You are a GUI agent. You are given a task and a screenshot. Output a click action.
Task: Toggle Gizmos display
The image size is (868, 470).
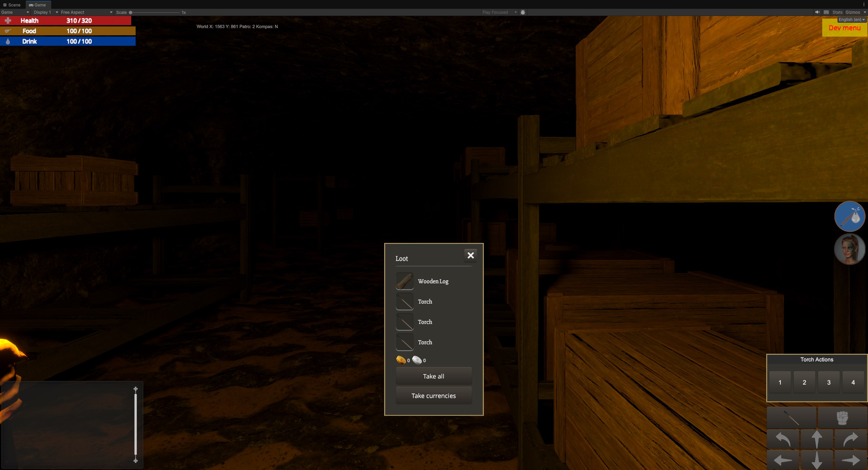(x=852, y=12)
